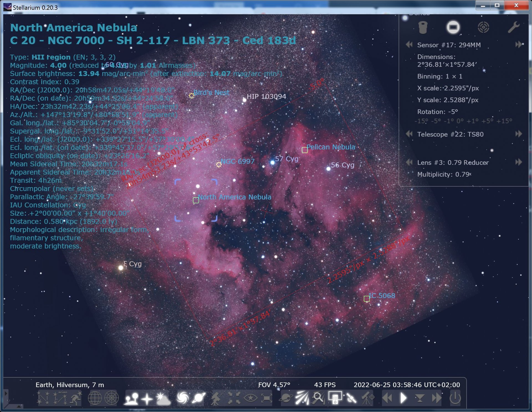Screen dimensions: 532x412
Task: Toggle constellation lines display
Action: pyautogui.click(x=43, y=398)
